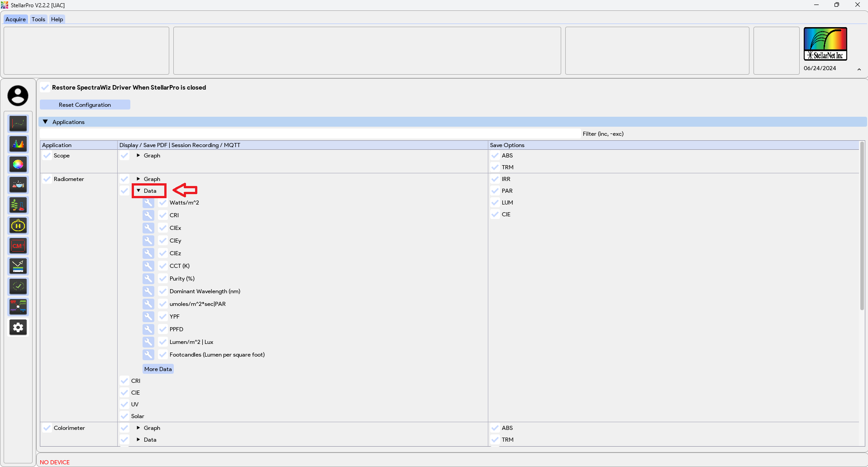Open the red CM-1 Raman app

(x=18, y=246)
